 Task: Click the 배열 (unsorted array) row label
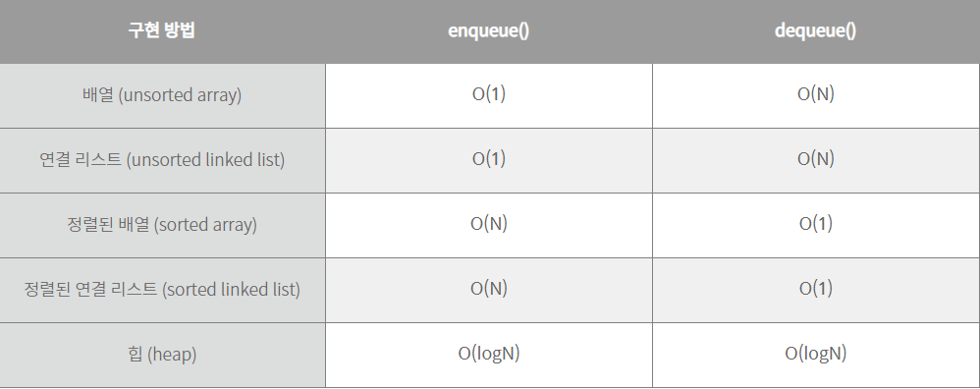[x=162, y=95]
